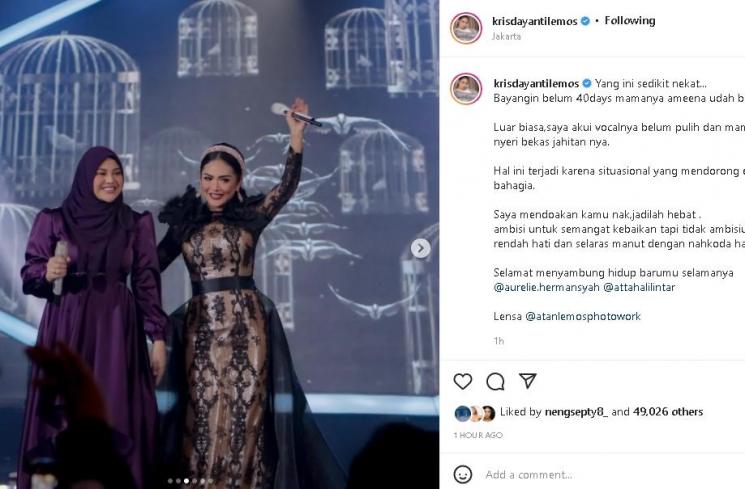Click the profile avatar beside the caption

pos(466,89)
